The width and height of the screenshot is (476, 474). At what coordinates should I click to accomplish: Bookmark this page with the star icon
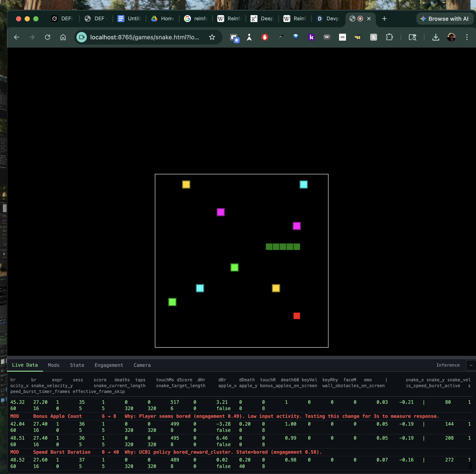point(212,37)
